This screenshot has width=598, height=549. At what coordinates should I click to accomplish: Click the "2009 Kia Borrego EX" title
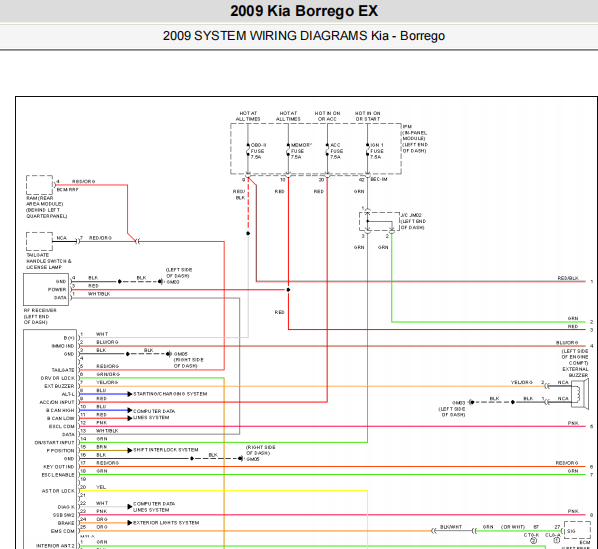point(304,11)
